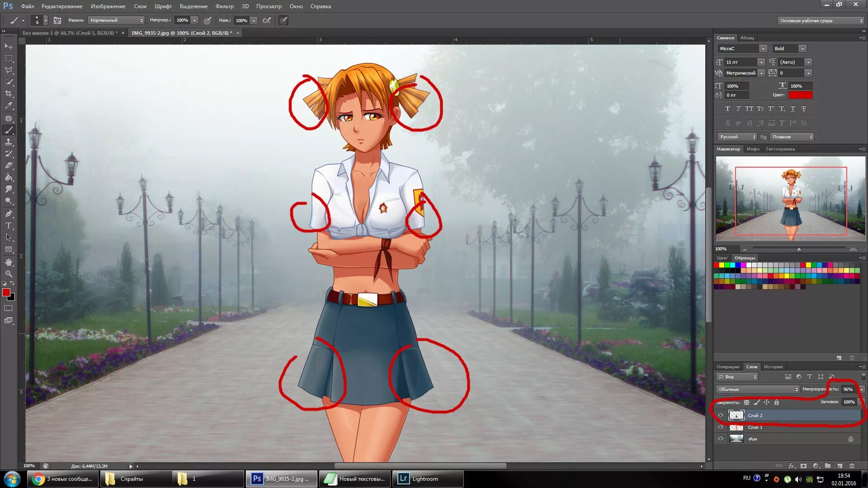Select the Quick Selection tool
Screen dimensions: 868x488
click(9, 82)
